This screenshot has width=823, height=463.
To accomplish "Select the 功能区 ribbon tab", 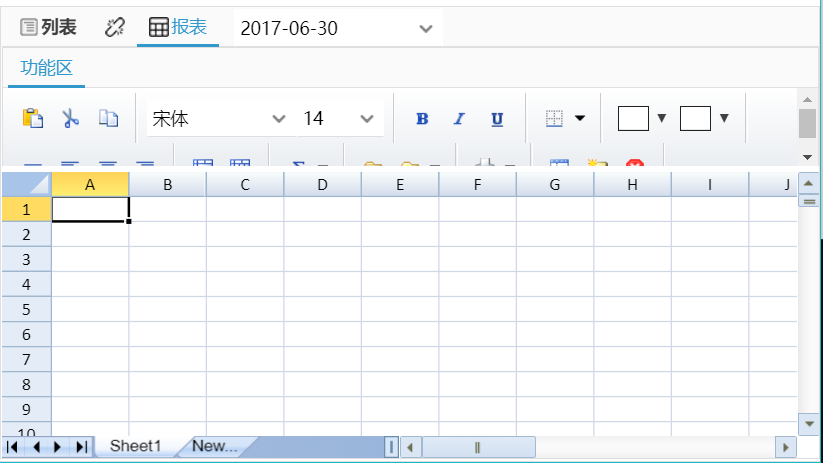I will (x=46, y=68).
